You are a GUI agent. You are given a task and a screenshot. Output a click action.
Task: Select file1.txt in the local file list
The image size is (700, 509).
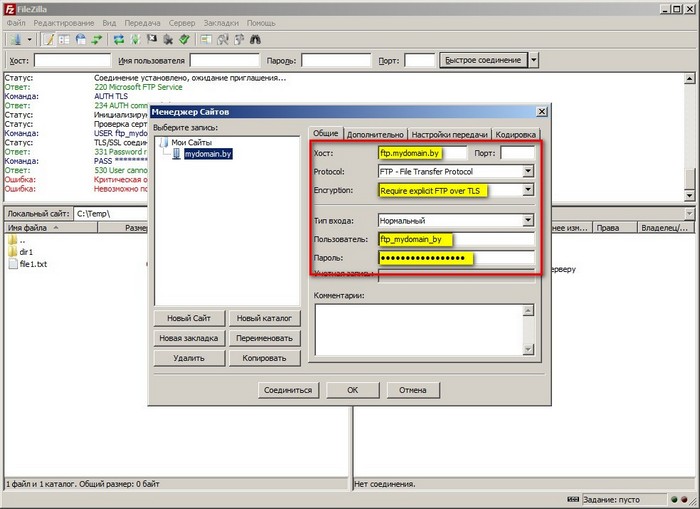[33, 264]
